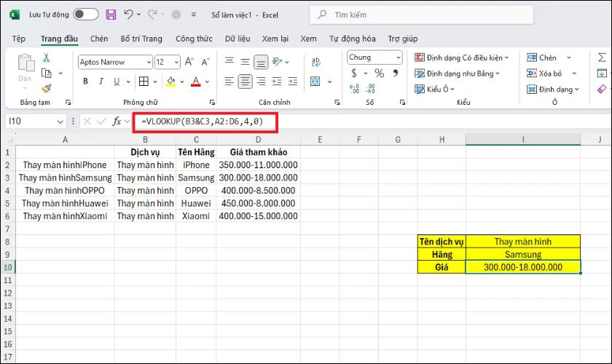
Task: Click the Decrease Decimal icon
Action: [370, 89]
